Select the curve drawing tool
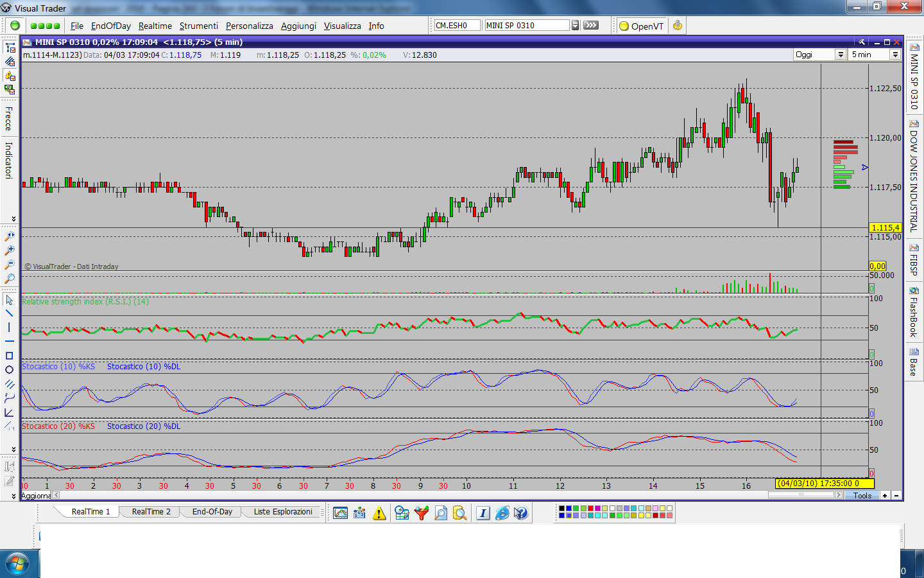 (9, 398)
